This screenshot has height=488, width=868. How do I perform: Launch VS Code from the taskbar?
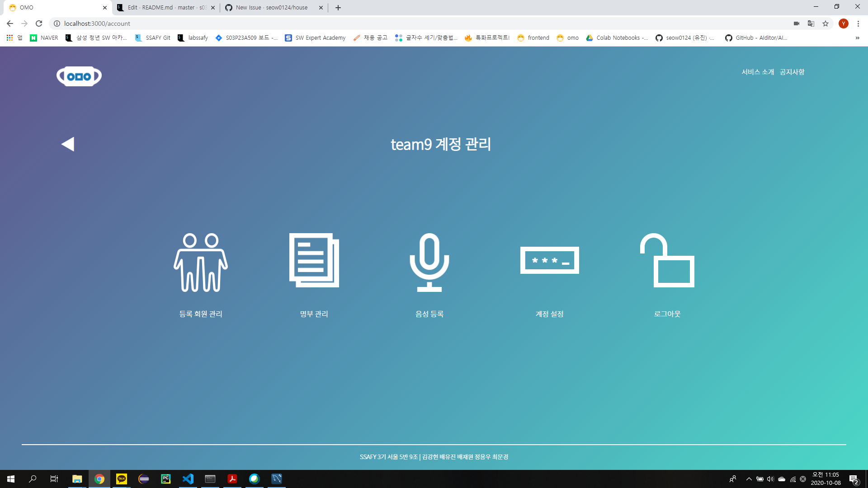[188, 479]
